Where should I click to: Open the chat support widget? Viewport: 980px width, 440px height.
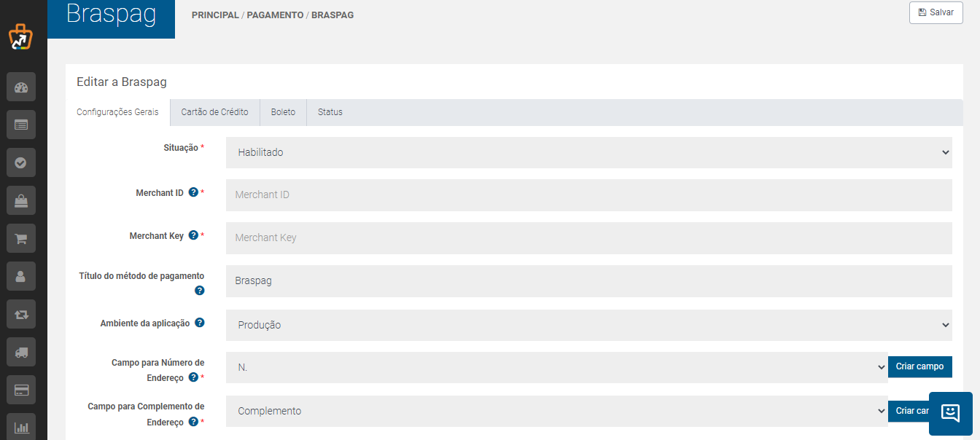click(951, 413)
